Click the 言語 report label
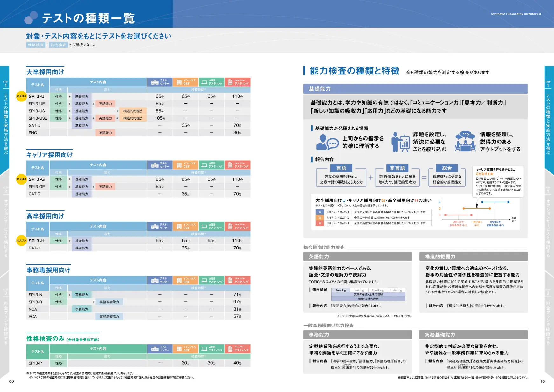This screenshot has width=554, height=392. pos(341,168)
